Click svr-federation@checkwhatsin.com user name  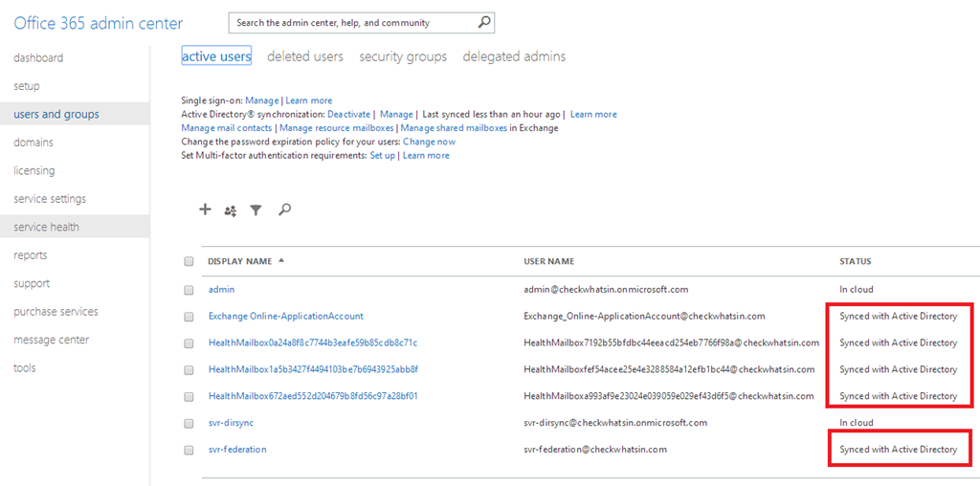pyautogui.click(x=595, y=449)
